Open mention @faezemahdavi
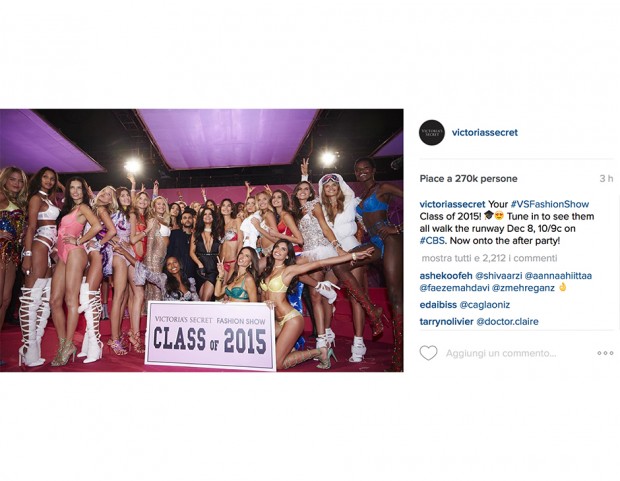The width and height of the screenshot is (620, 481). tap(454, 288)
